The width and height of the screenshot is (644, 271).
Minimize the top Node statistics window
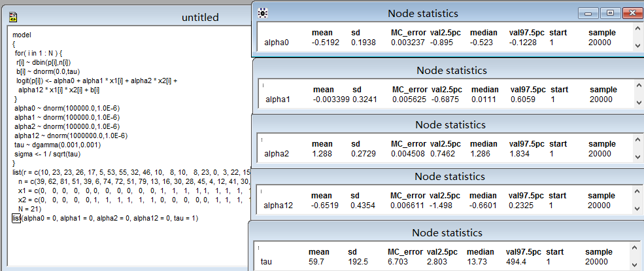(588, 14)
